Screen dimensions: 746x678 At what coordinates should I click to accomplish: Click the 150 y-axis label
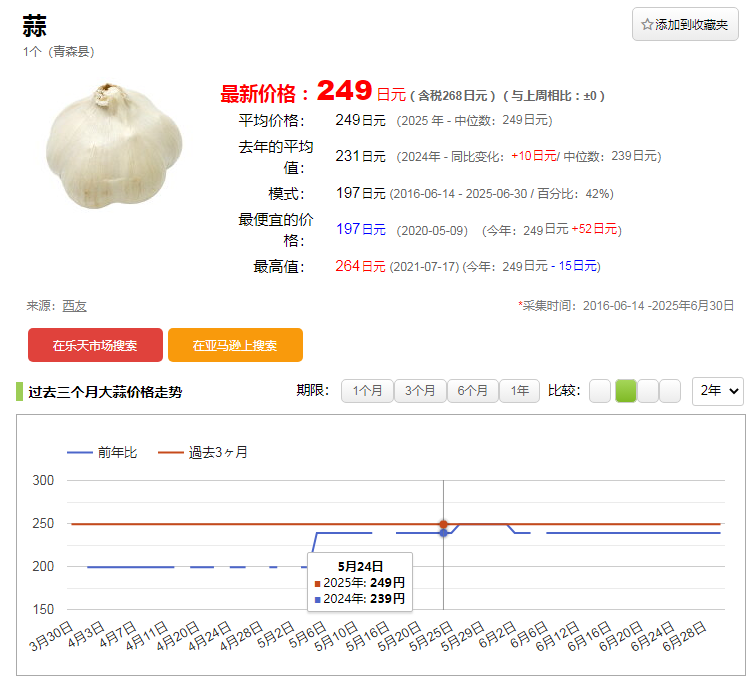43,609
